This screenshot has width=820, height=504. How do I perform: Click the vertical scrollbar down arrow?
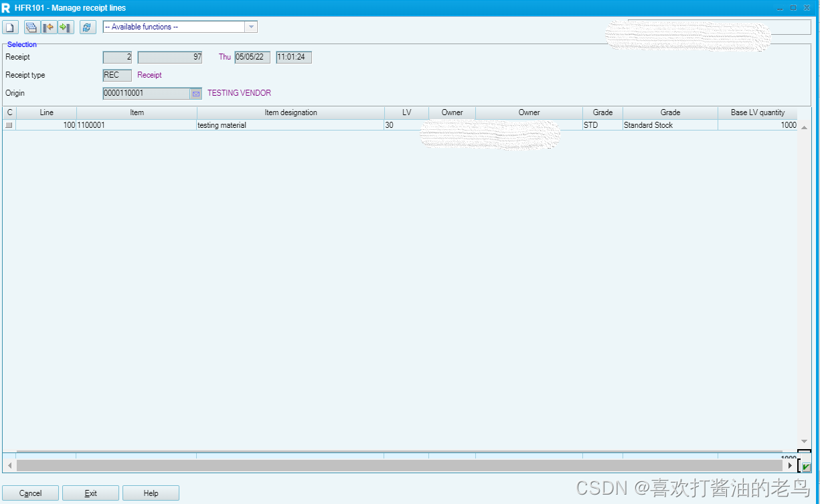[x=804, y=441]
